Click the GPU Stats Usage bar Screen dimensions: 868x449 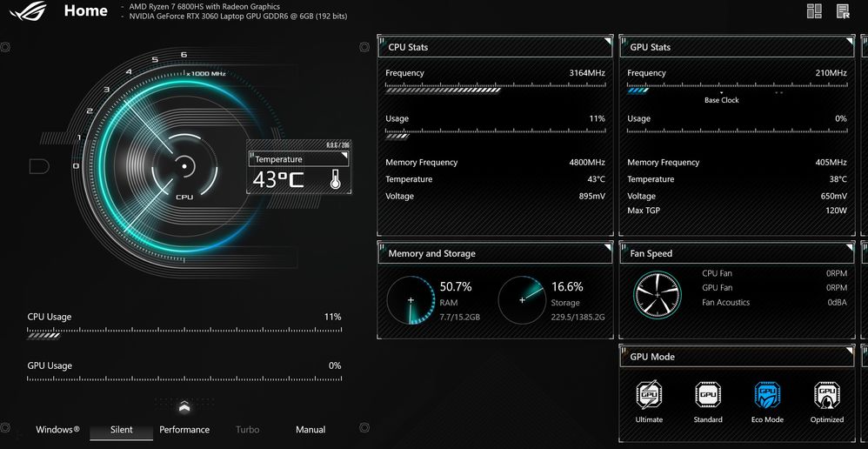click(x=737, y=131)
